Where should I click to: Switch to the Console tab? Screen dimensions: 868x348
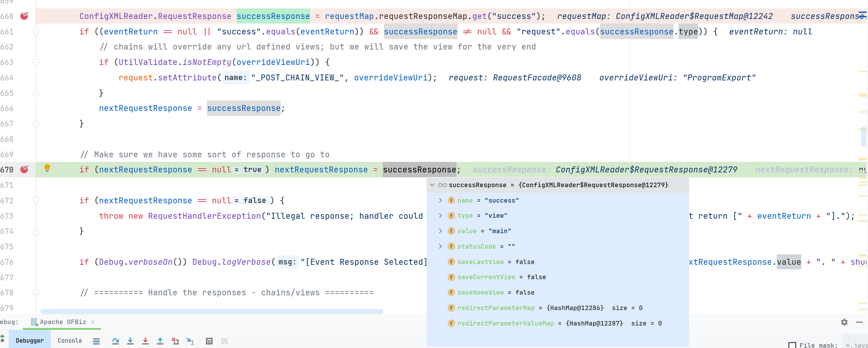69,341
